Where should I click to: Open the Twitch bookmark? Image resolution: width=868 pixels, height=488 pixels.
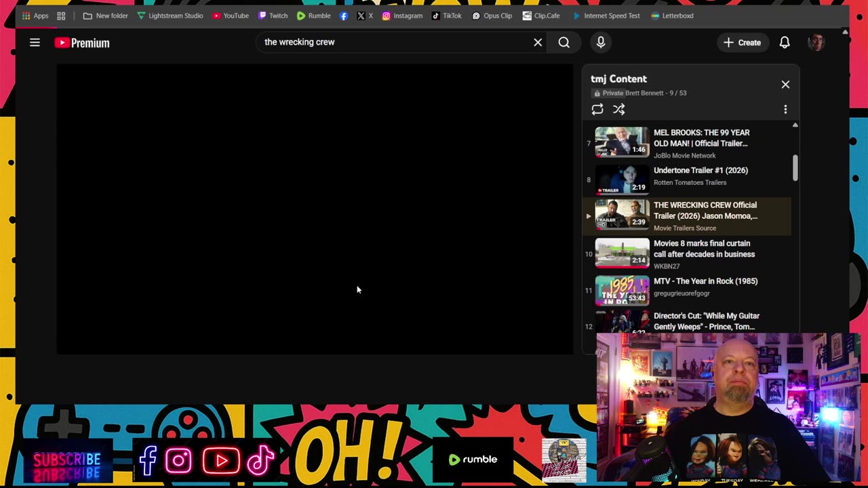point(273,16)
